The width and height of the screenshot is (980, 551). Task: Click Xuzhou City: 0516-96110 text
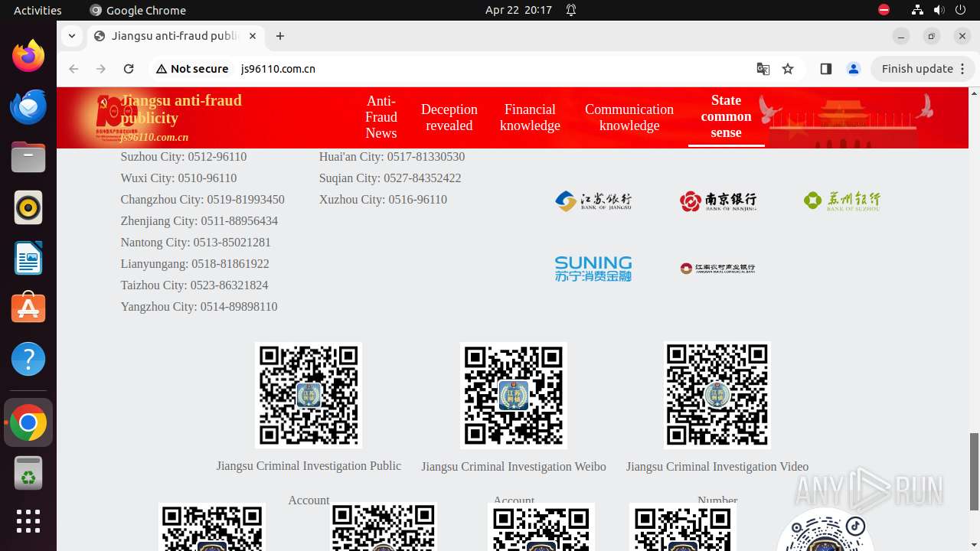point(383,200)
